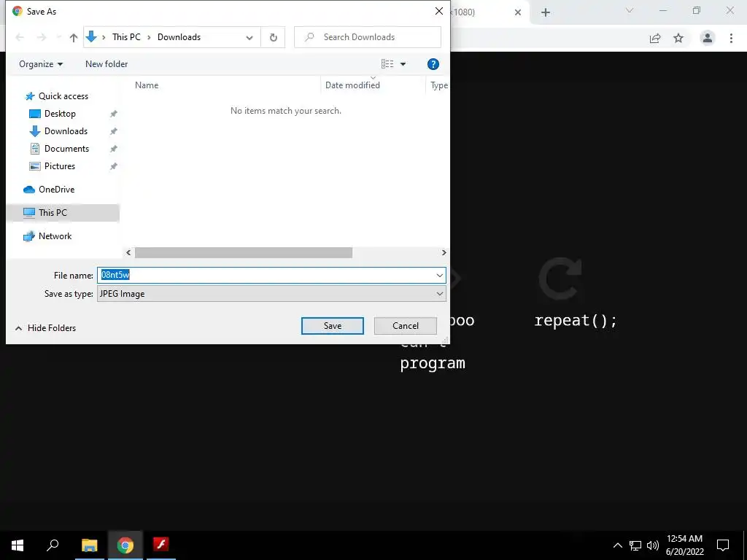Open the Save as type combo box

[271, 294]
